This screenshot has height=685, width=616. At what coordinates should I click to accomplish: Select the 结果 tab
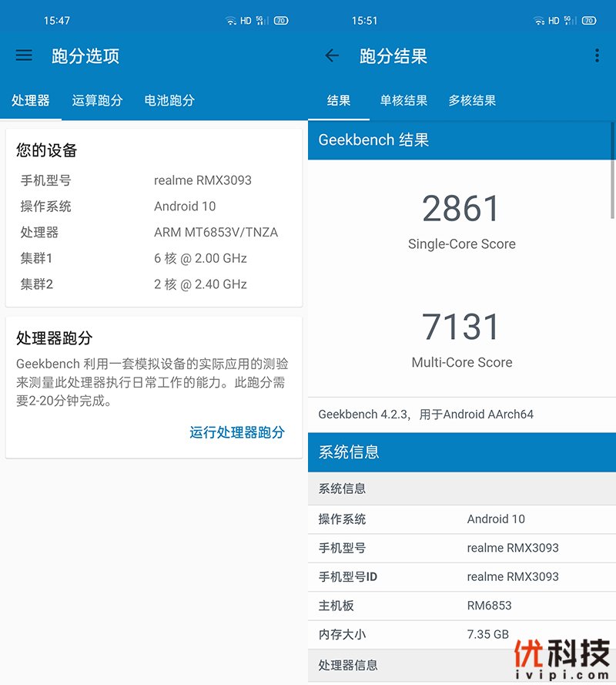[339, 100]
